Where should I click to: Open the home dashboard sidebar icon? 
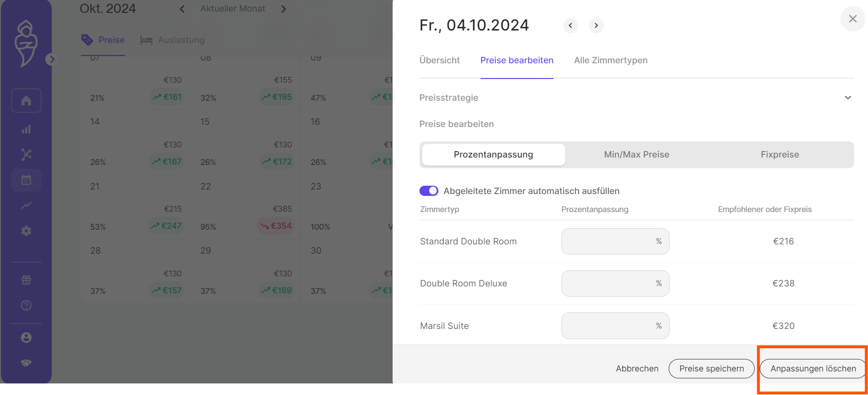26,101
